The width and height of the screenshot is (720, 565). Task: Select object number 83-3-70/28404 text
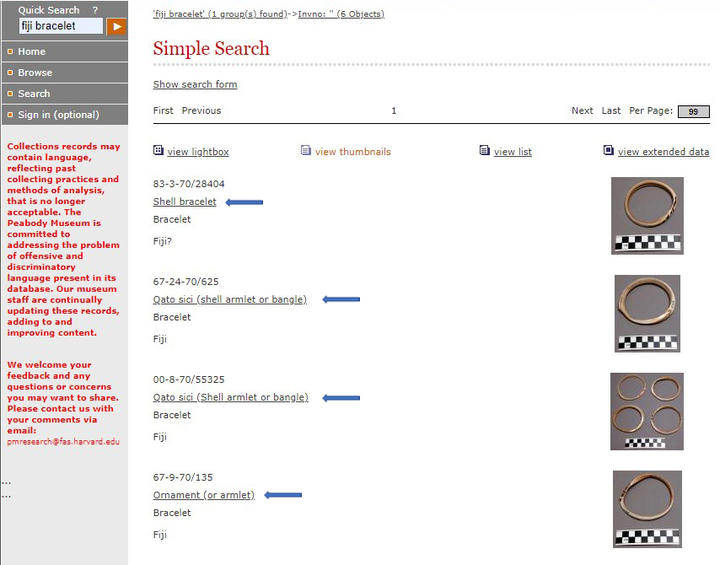pyautogui.click(x=189, y=184)
